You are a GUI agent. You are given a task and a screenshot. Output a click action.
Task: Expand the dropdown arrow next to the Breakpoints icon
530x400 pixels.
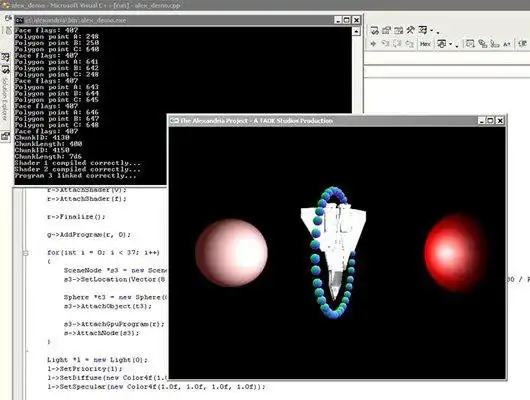pyautogui.click(x=451, y=44)
